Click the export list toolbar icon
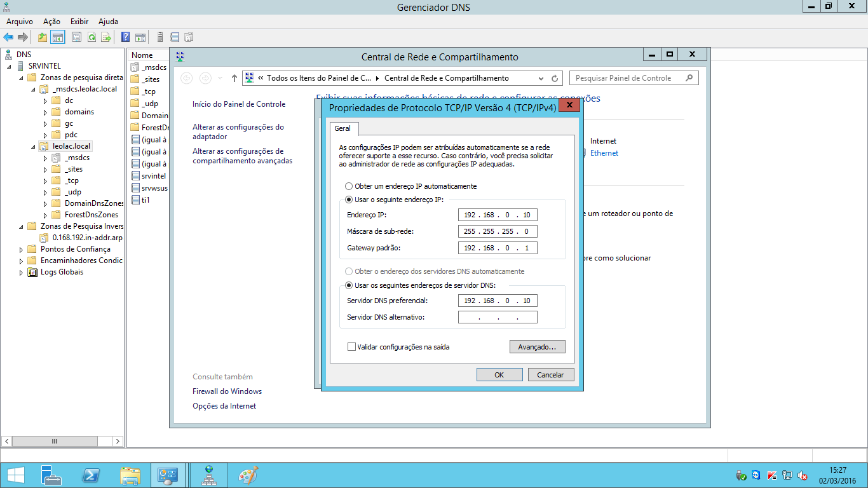Screen dimensions: 868x488 pyautogui.click(x=105, y=37)
